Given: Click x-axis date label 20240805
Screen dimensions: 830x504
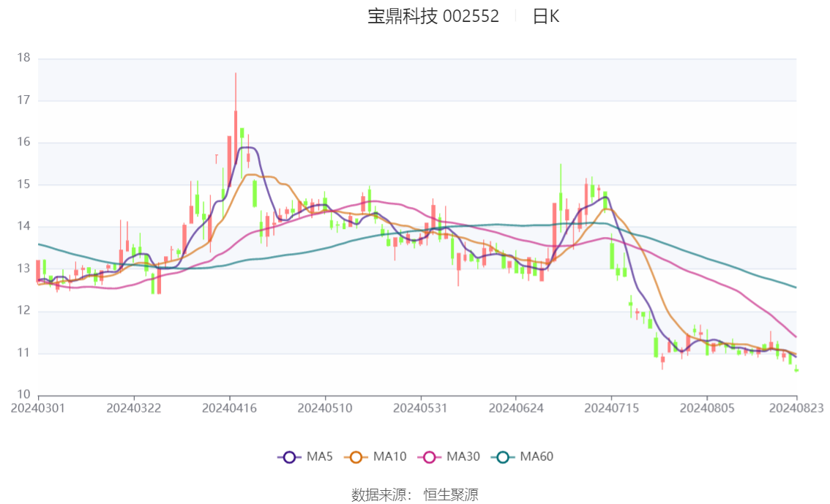Looking at the screenshot, I should (x=707, y=408).
